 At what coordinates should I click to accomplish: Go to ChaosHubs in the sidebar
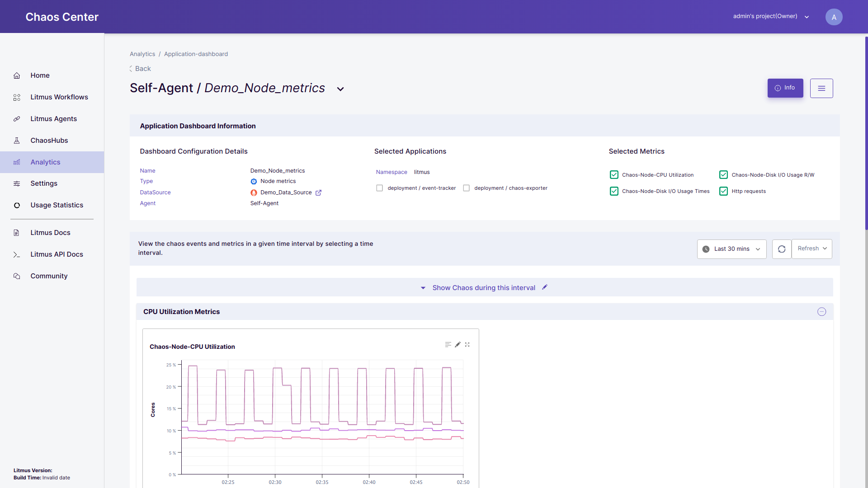(49, 141)
